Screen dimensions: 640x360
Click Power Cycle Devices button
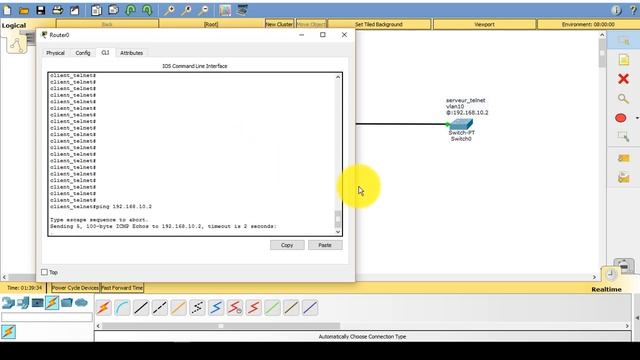tap(75, 288)
